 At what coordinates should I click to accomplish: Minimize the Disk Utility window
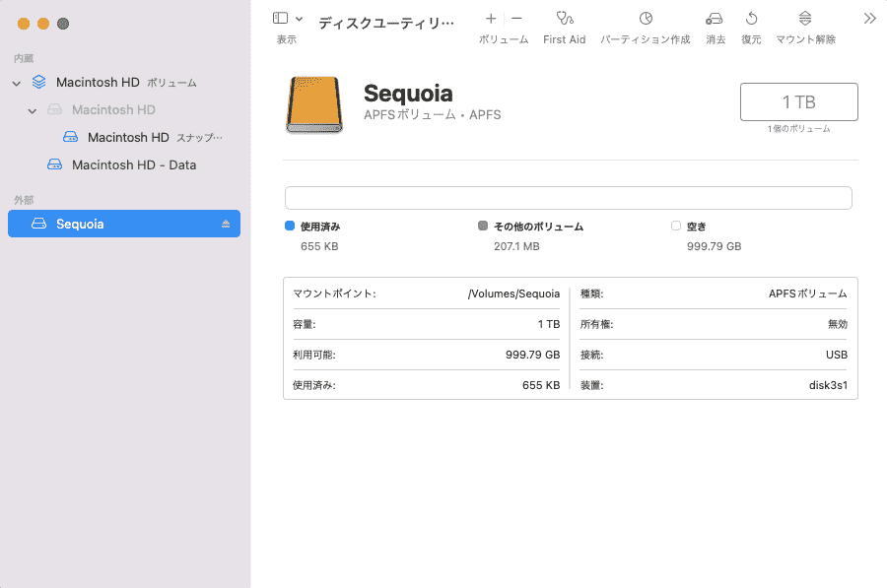point(43,24)
